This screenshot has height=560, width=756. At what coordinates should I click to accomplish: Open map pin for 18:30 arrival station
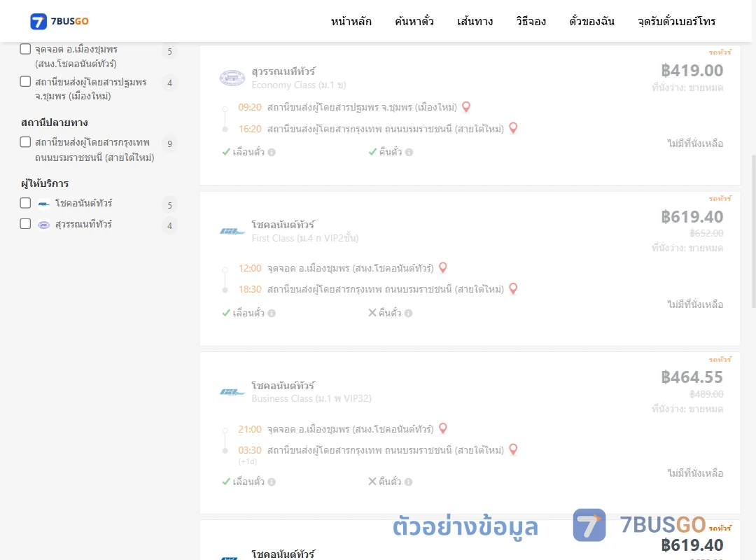click(x=514, y=289)
